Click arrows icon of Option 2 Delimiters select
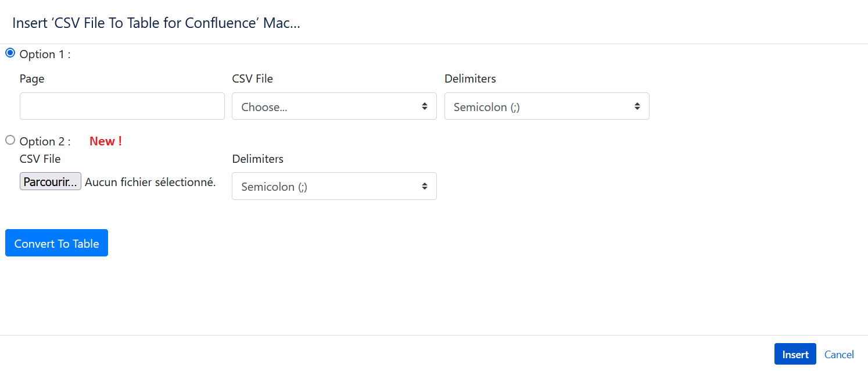The width and height of the screenshot is (868, 371). (425, 186)
